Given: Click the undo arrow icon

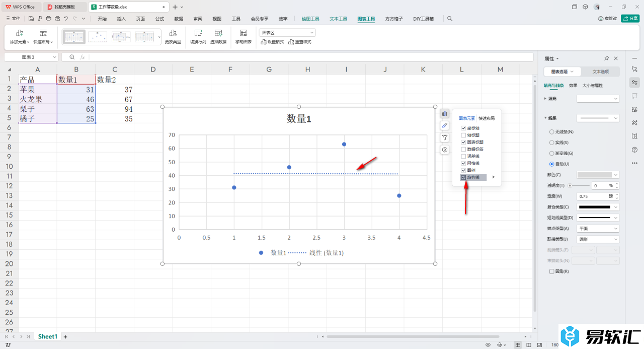Looking at the screenshot, I should (x=66, y=19).
